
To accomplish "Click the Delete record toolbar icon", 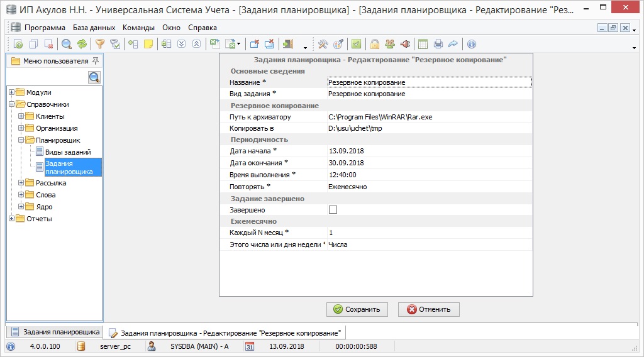I will pos(48,44).
